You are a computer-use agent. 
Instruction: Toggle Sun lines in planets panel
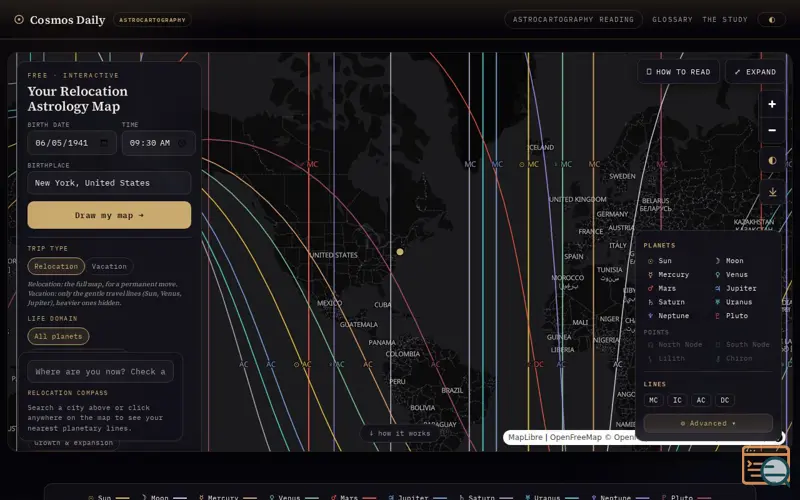(x=660, y=261)
